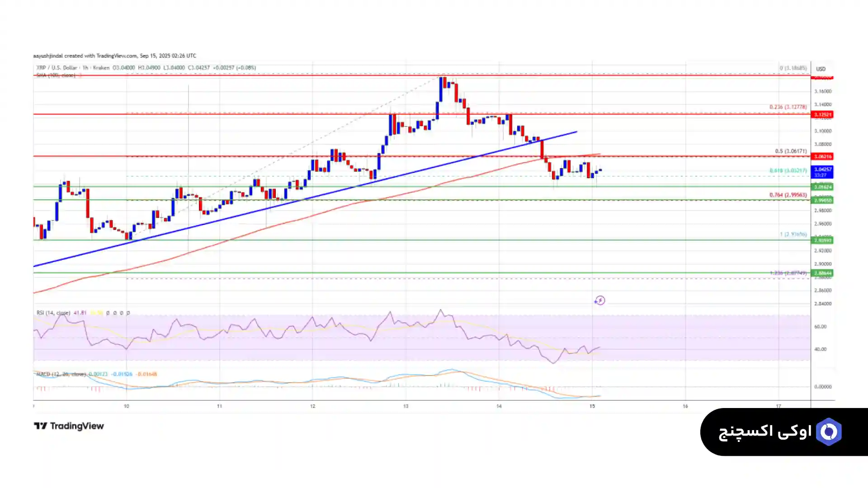868x488 pixels.
Task: Expand the MACD (12, 26, close) legend
Action: click(x=61, y=374)
